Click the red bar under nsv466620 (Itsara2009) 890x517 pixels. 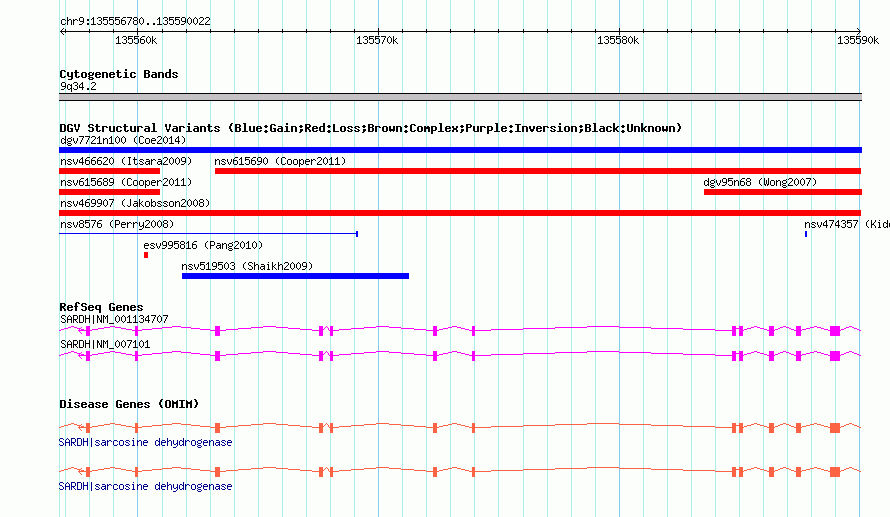[110, 171]
